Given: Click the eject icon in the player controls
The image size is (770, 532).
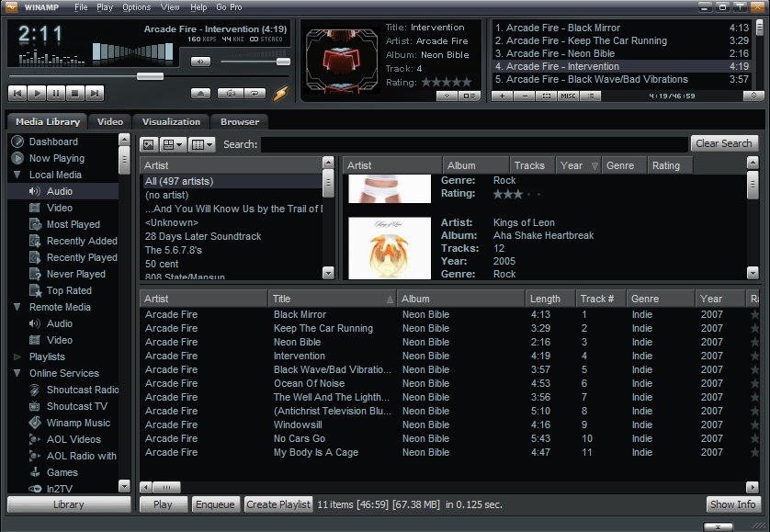Looking at the screenshot, I should 202,92.
